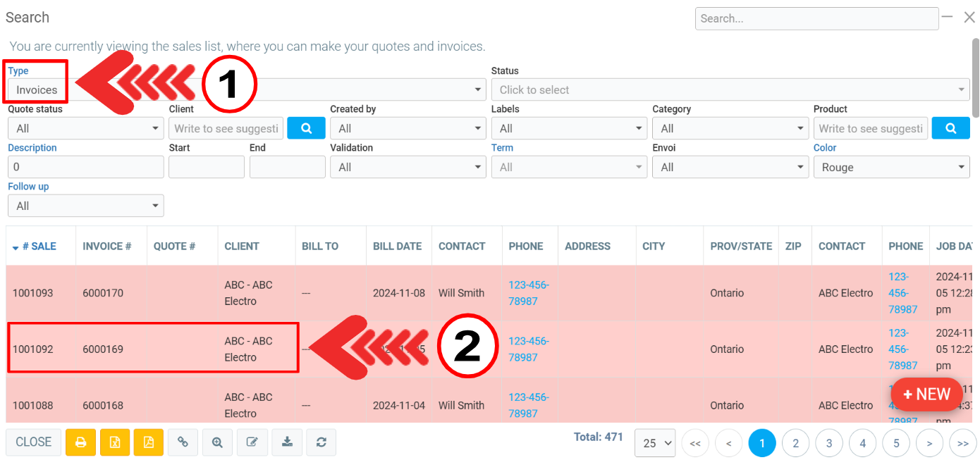
Task: Export the list as PDF
Action: pos(149,442)
